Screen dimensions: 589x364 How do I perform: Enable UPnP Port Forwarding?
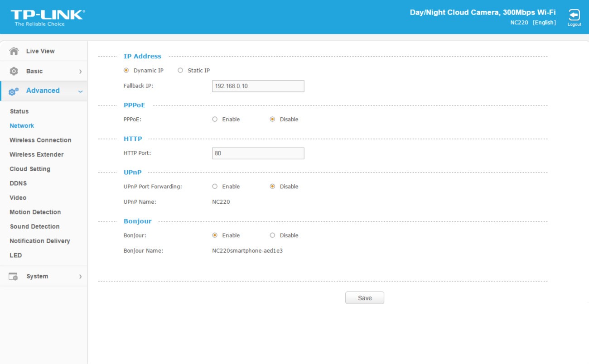tap(215, 187)
